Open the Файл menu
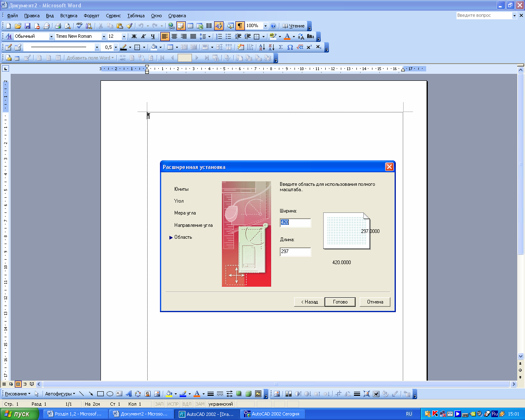The image size is (525, 420). [x=12, y=16]
